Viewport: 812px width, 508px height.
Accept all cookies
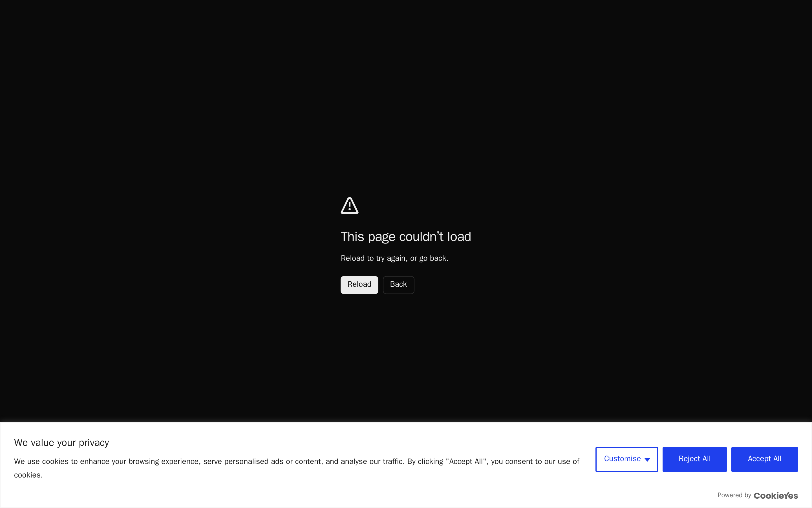(x=764, y=459)
